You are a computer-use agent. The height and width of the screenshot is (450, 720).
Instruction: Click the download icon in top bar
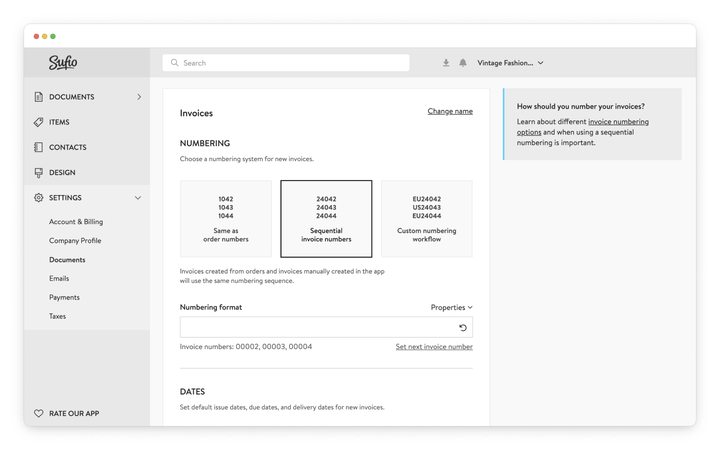(x=446, y=63)
